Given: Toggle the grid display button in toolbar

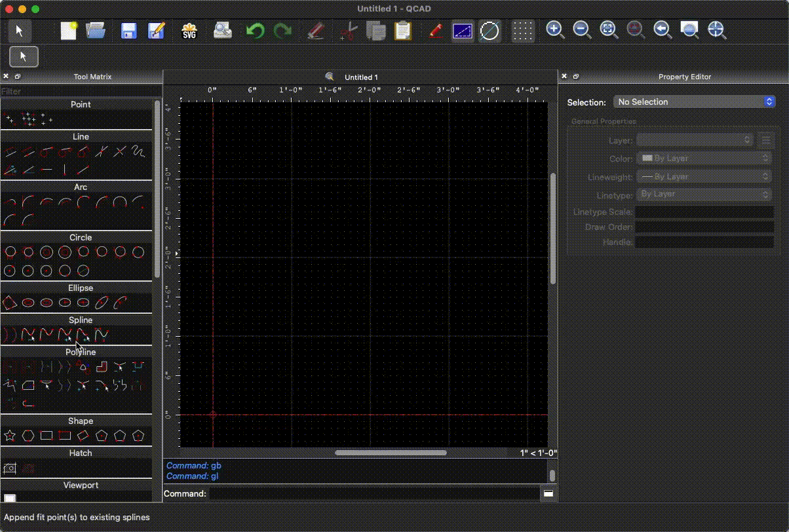Looking at the screenshot, I should [523, 30].
